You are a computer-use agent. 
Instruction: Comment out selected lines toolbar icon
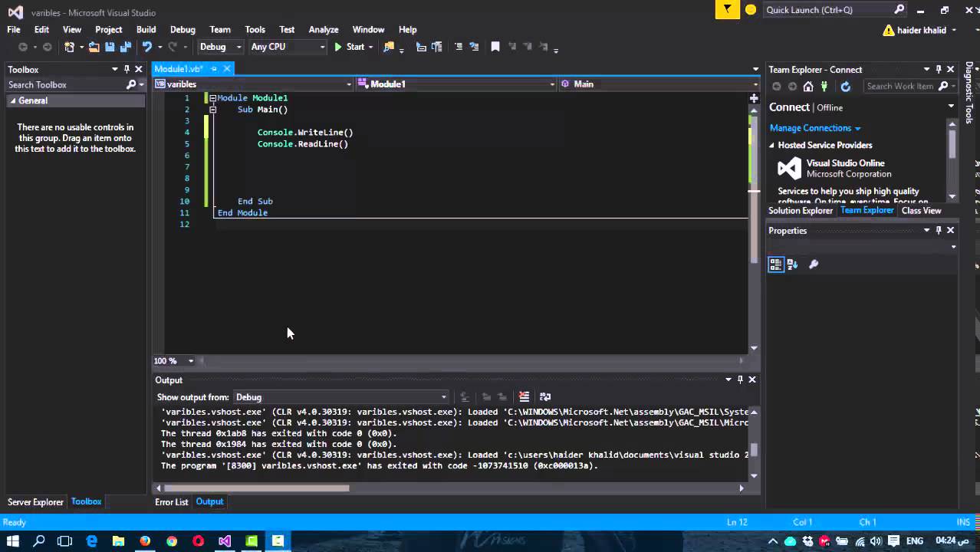pyautogui.click(x=459, y=47)
